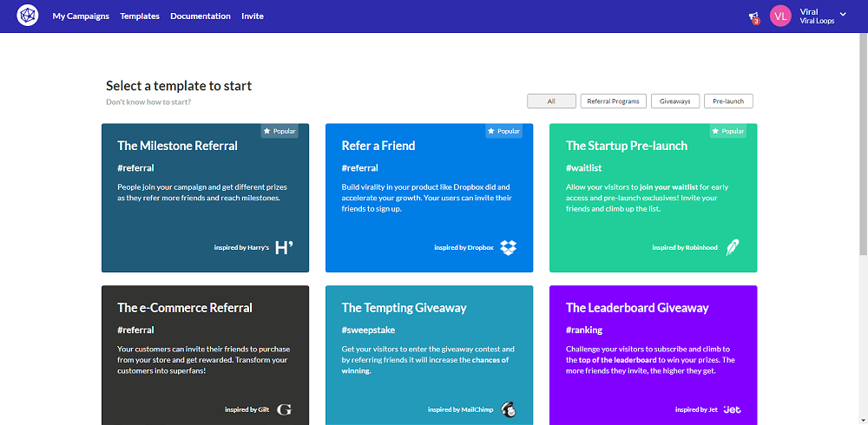Expand the account dropdown chevron
868x425 pixels.
[843, 14]
